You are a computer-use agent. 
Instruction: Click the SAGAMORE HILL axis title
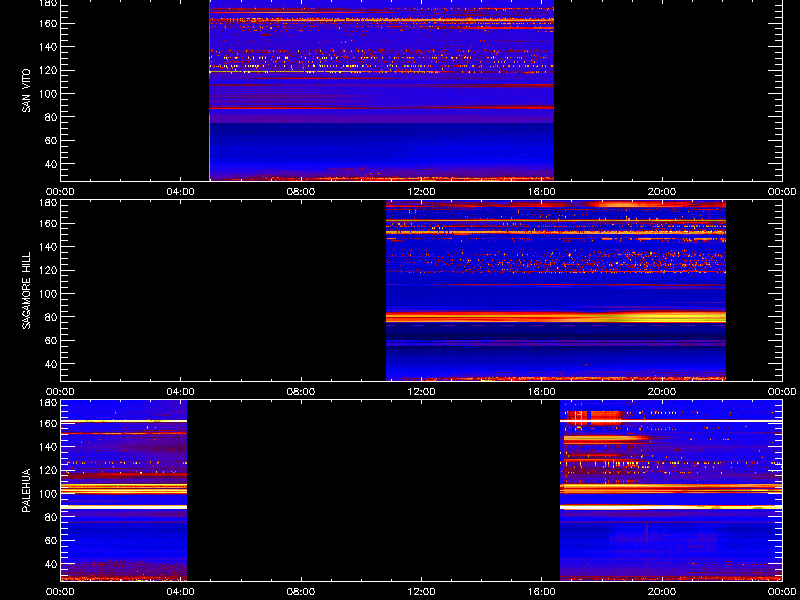click(x=27, y=290)
